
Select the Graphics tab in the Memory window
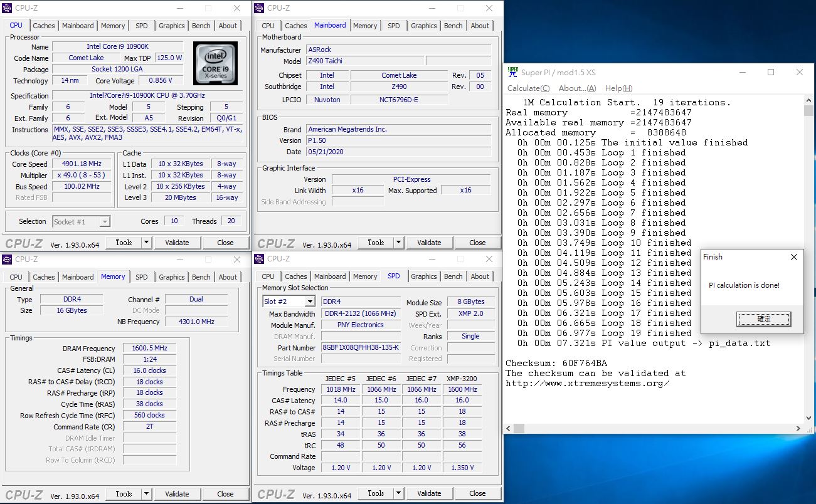[x=172, y=277]
